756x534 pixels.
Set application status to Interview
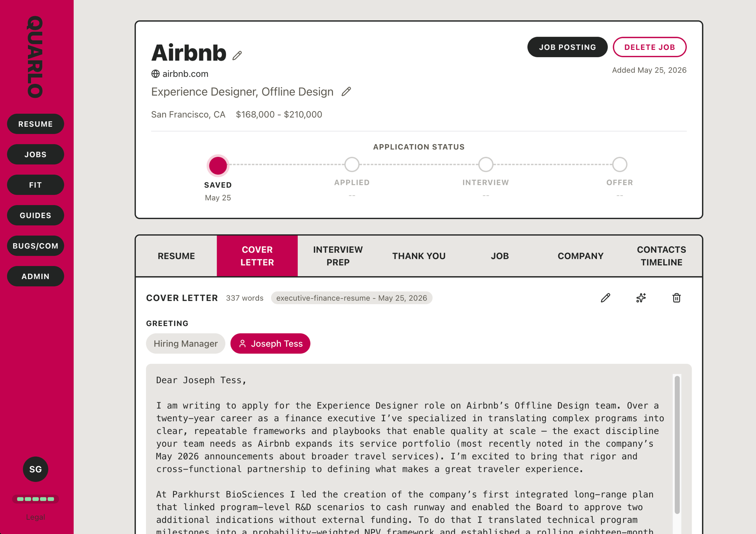point(486,165)
